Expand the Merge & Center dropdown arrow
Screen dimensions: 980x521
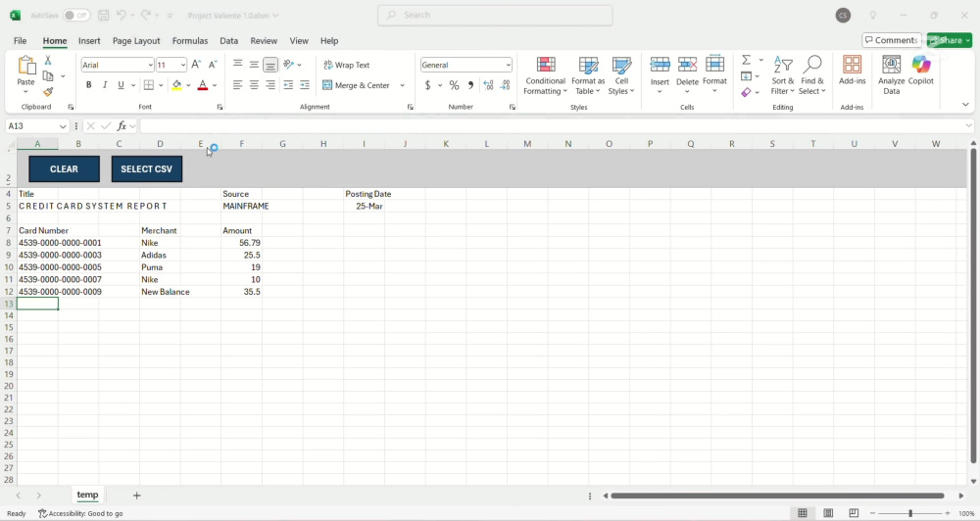[402, 85]
